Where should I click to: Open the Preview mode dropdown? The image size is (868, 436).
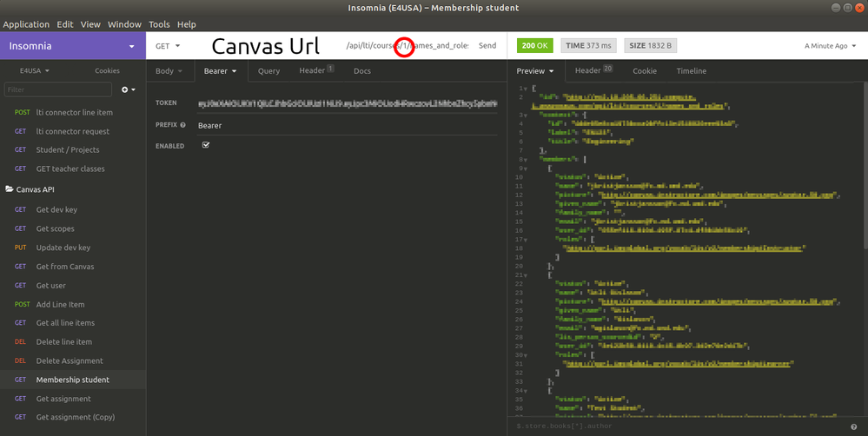(534, 71)
